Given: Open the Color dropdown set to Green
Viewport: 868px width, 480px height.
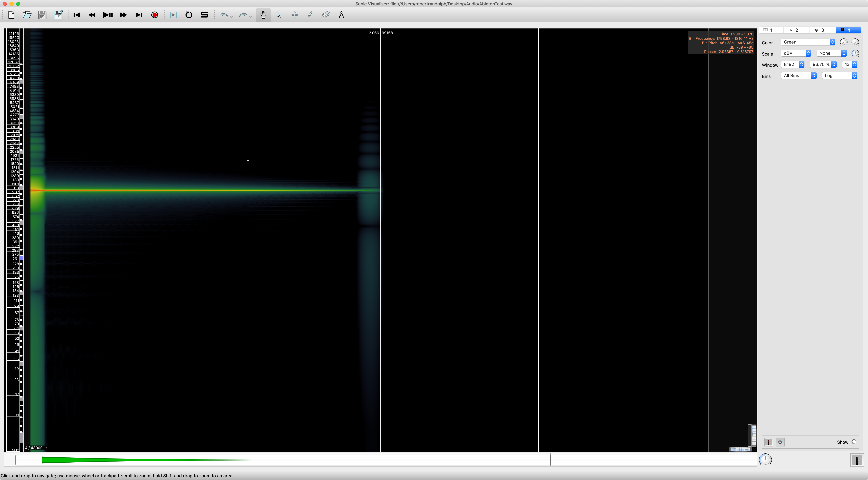Looking at the screenshot, I should (808, 42).
